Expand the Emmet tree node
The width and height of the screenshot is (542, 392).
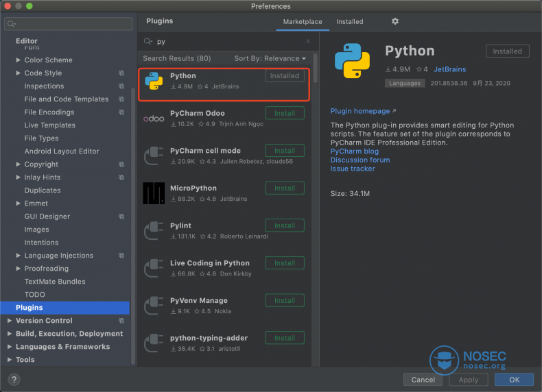(x=19, y=204)
